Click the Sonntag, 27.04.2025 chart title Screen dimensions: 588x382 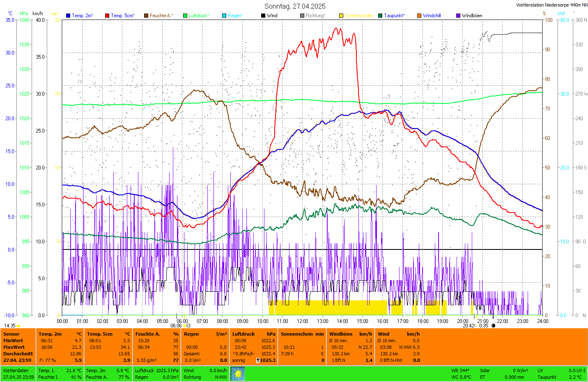tap(295, 6)
